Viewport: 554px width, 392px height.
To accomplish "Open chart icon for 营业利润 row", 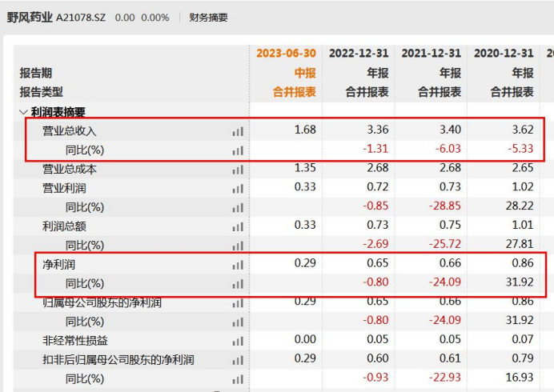I will click(x=238, y=189).
